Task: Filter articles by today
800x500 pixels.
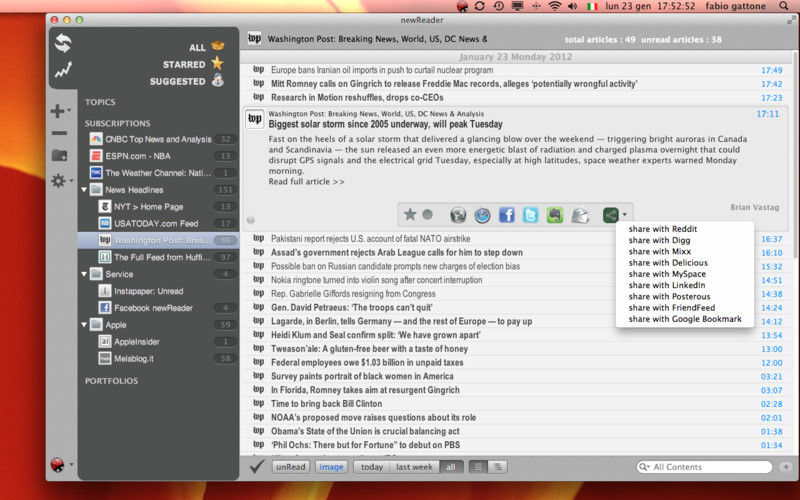Action: [372, 467]
